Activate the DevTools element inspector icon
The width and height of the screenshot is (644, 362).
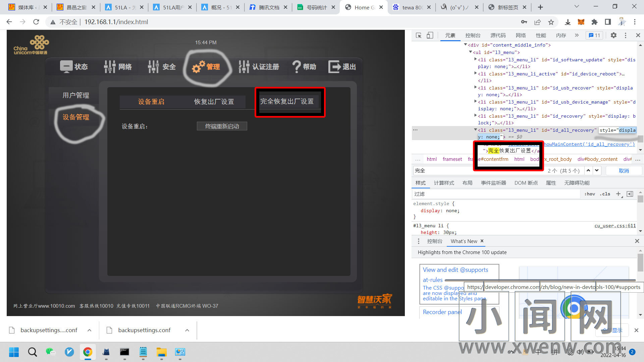(x=419, y=35)
